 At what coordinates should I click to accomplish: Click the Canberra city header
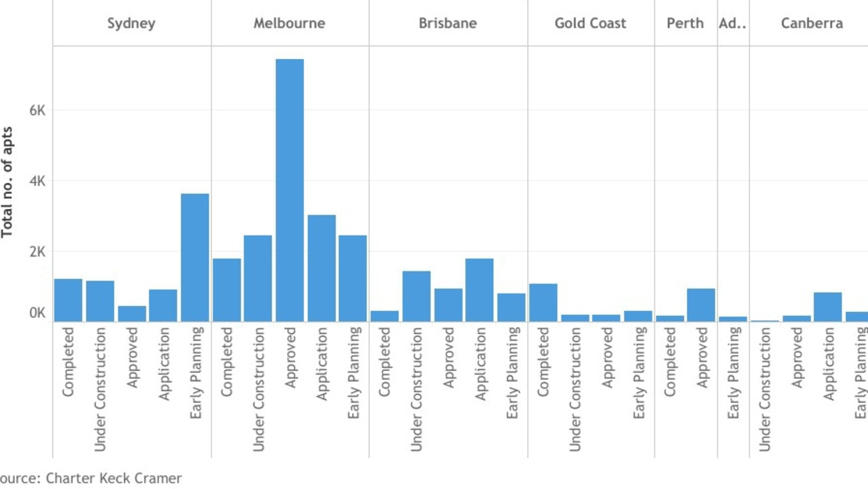(812, 23)
